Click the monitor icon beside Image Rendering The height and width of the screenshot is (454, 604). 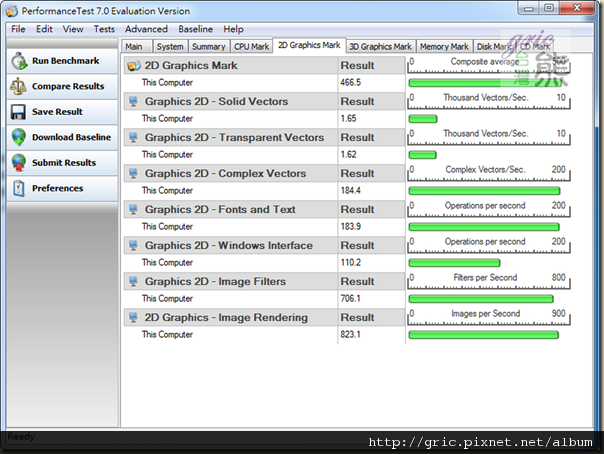tap(133, 318)
